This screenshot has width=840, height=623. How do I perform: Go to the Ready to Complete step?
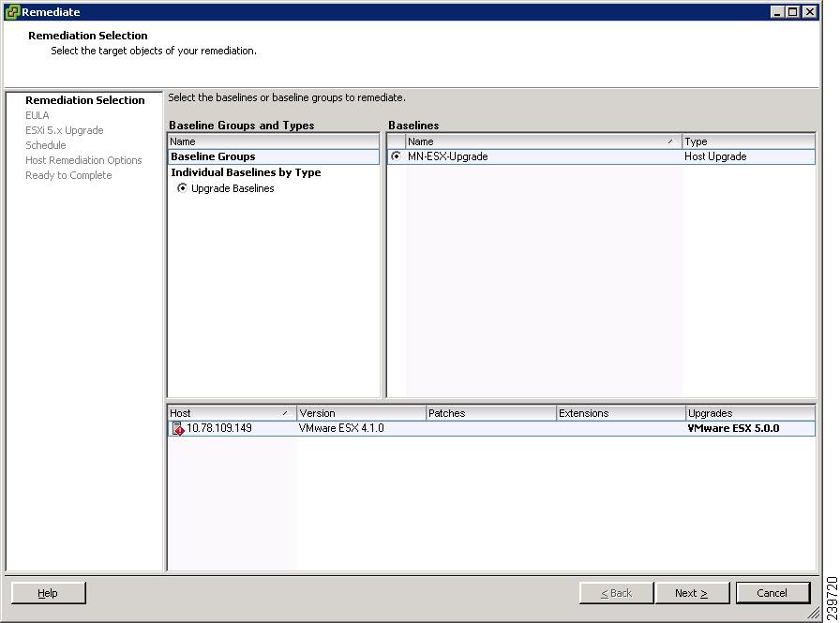coord(68,175)
